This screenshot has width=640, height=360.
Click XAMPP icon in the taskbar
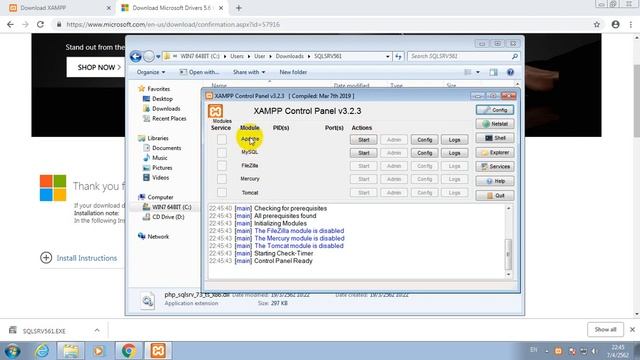pos(158,351)
